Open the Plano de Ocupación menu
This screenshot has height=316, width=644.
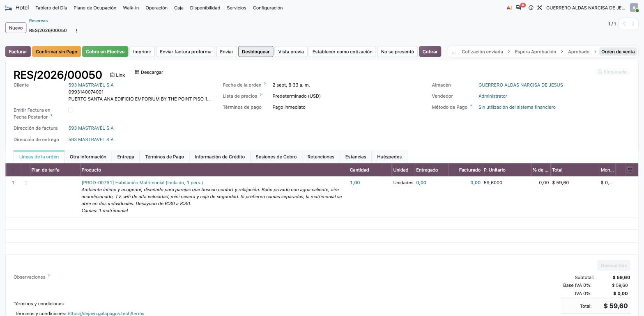pos(95,8)
